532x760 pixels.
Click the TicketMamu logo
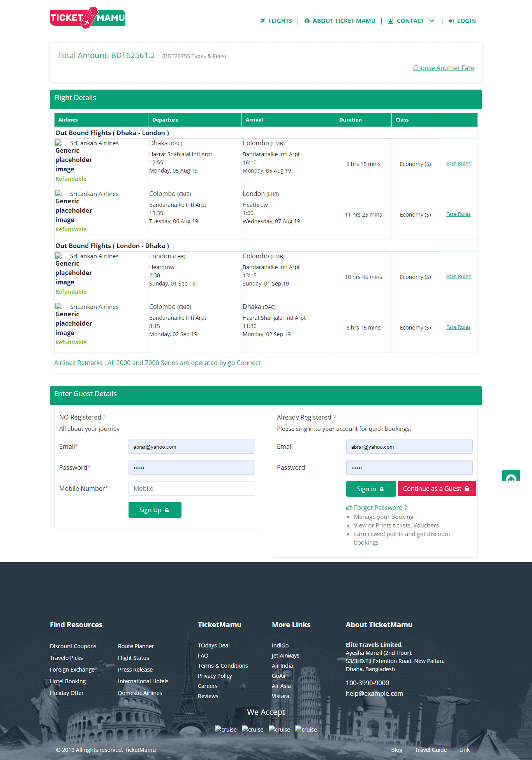point(87,18)
